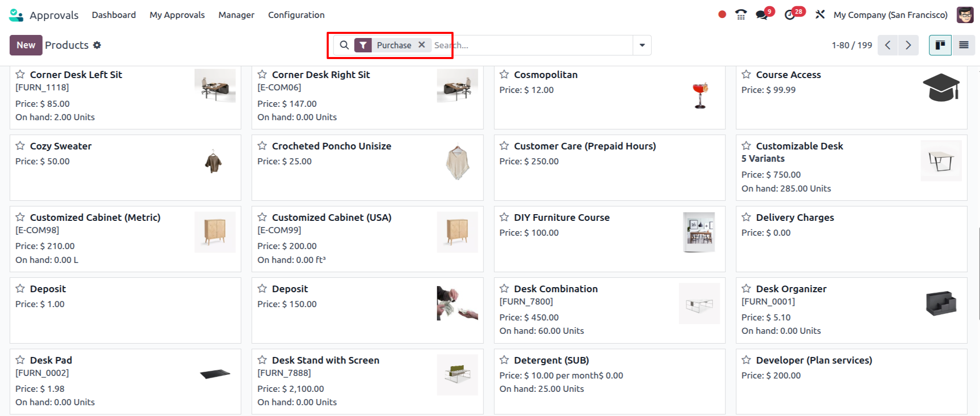Remove the Purchase filter tag

[422, 45]
